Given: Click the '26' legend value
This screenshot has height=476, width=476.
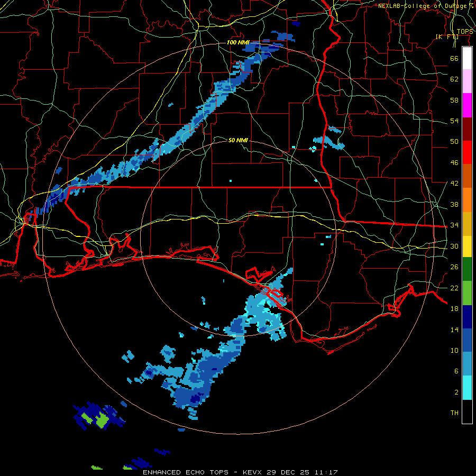Looking at the screenshot, I should pos(454,267).
